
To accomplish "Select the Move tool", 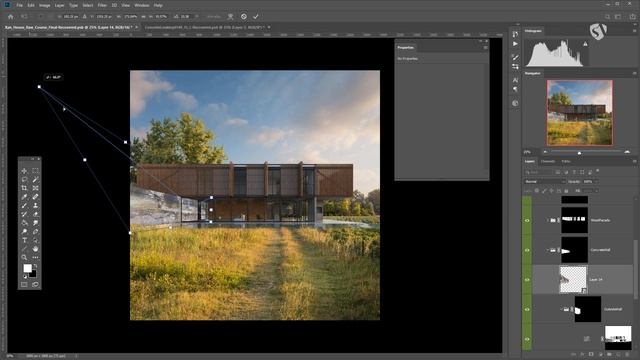I will [x=24, y=171].
